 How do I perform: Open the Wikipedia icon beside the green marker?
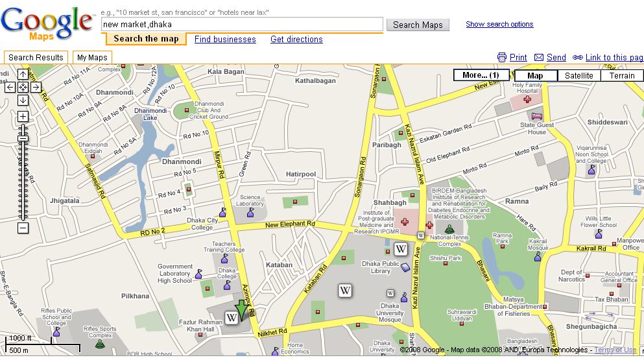coord(232,318)
